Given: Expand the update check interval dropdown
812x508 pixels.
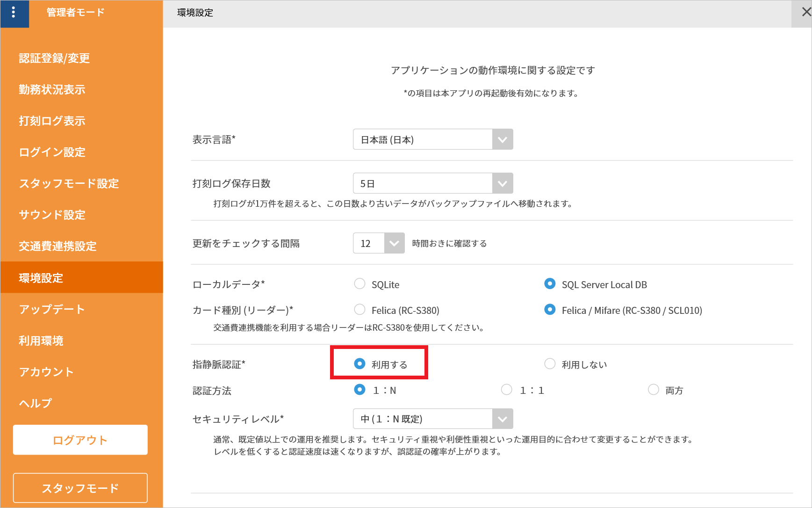Looking at the screenshot, I should 394,243.
